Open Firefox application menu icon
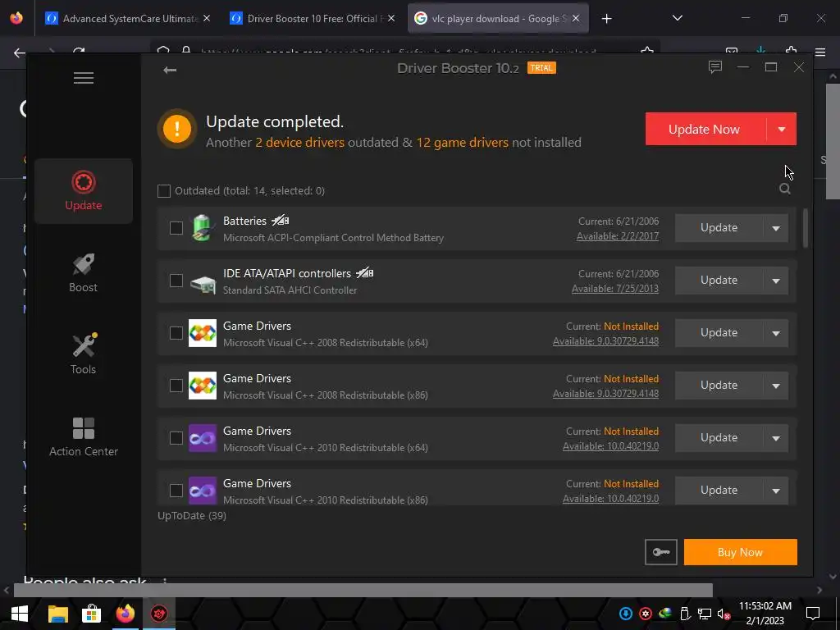Image resolution: width=840 pixels, height=630 pixels. (820, 52)
